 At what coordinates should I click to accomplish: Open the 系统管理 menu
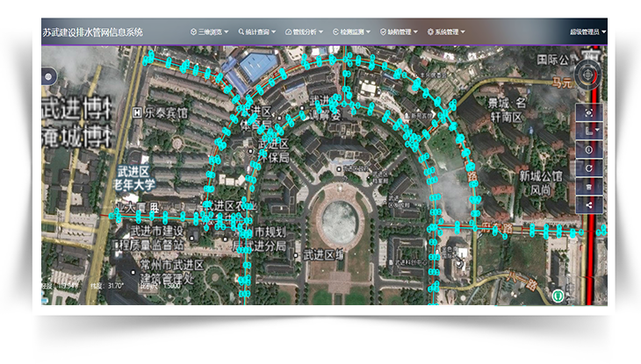(446, 32)
